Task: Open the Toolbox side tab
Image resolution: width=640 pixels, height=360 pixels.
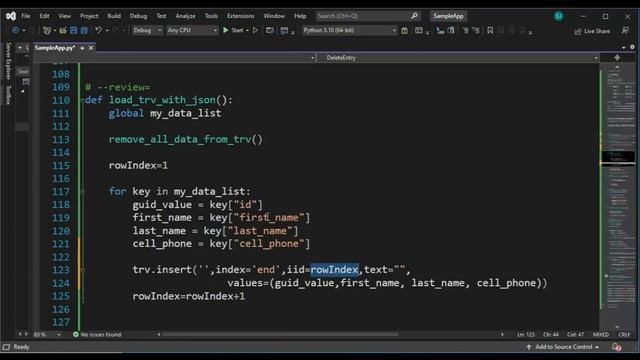Action: click(x=8, y=94)
